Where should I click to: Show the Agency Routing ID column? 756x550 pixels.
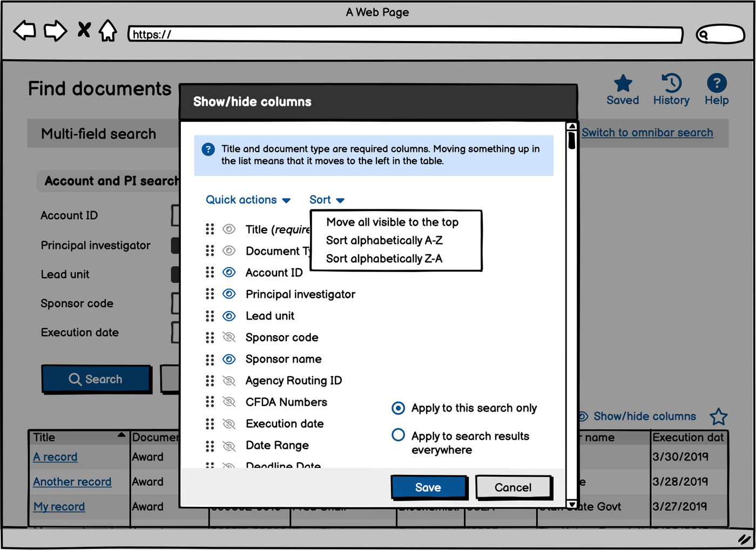coord(229,381)
